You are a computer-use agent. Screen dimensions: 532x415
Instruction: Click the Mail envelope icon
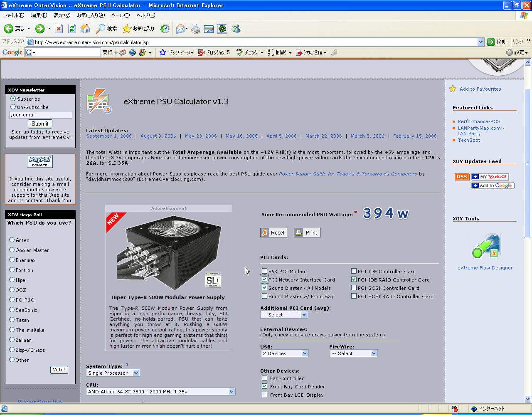[180, 29]
